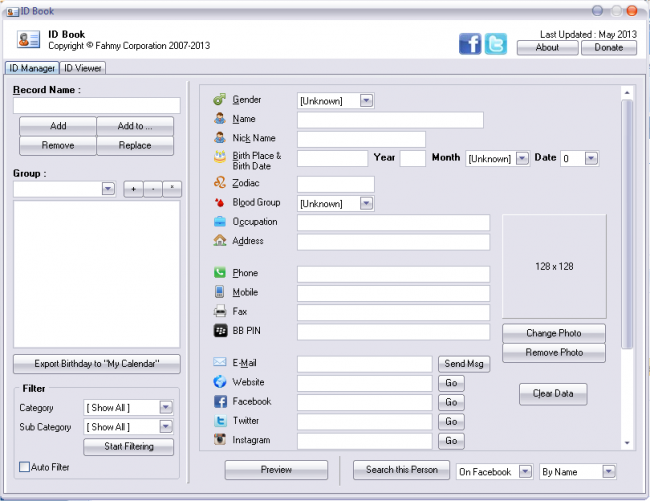This screenshot has height=501, width=650.
Task: Click the blood drop icon
Action: click(220, 202)
